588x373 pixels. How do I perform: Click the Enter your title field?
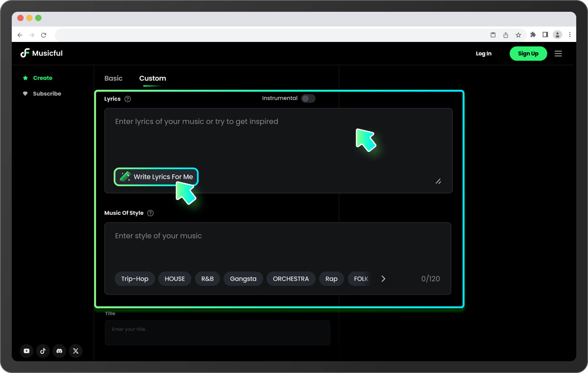point(217,333)
